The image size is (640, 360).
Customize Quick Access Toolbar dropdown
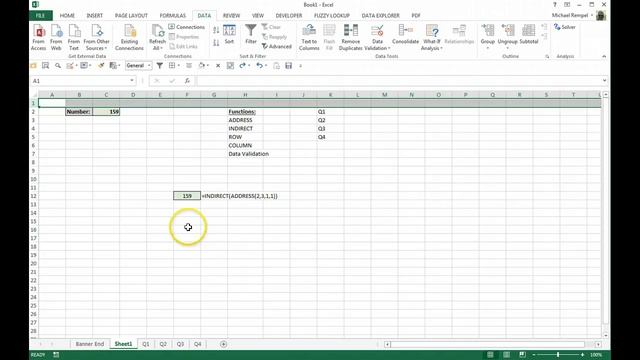(300, 66)
